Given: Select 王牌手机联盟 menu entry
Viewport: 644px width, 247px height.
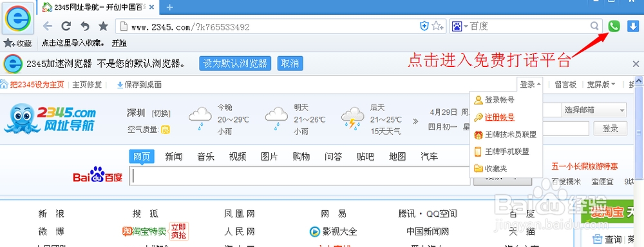Looking at the screenshot, I should [x=506, y=152].
